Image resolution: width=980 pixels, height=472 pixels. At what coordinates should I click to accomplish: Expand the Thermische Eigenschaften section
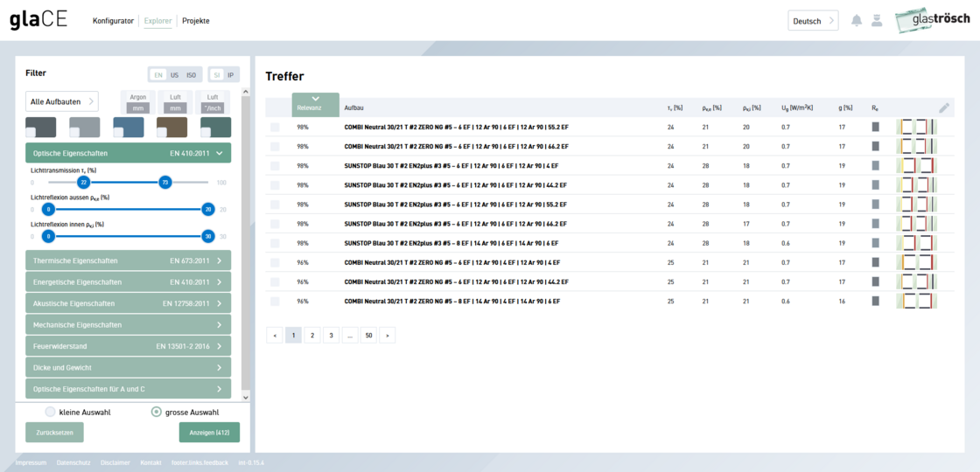[x=128, y=260]
